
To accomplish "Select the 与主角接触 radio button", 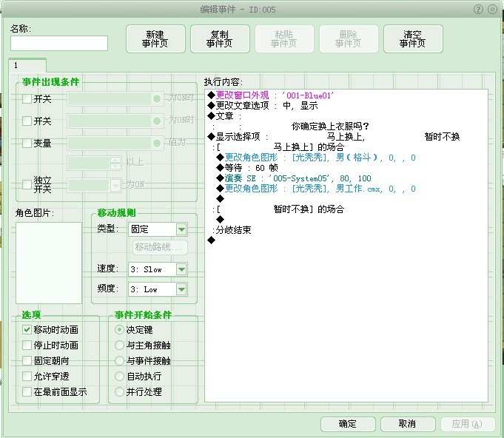I will 119,345.
